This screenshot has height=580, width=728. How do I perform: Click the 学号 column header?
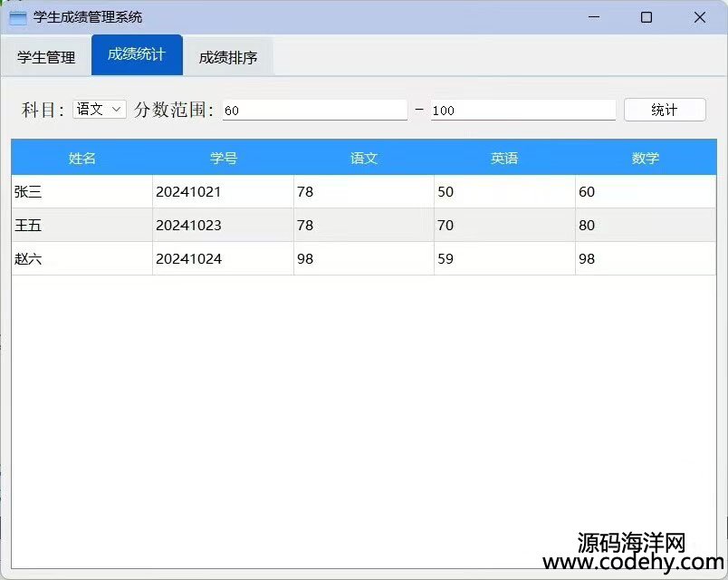click(x=224, y=159)
